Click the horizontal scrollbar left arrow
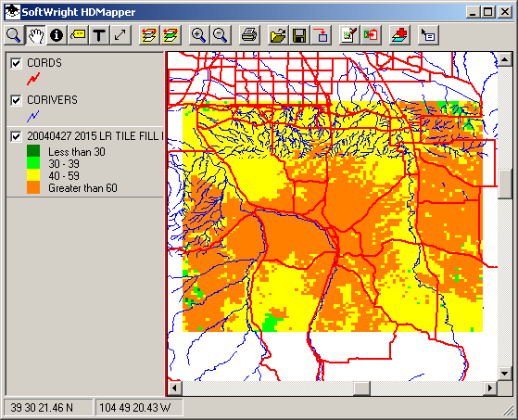 click(175, 388)
